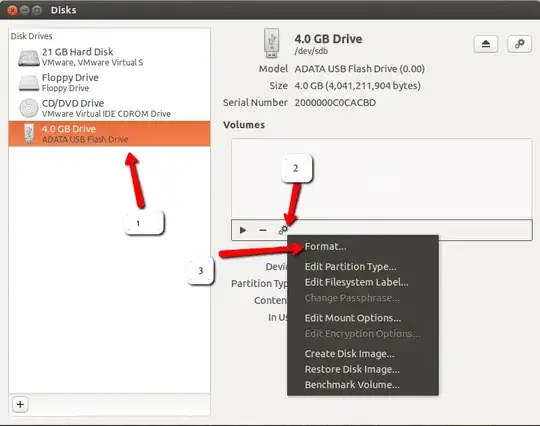Click the USB drive icon in header
Viewport: 540px width, 426px height.
271,43
